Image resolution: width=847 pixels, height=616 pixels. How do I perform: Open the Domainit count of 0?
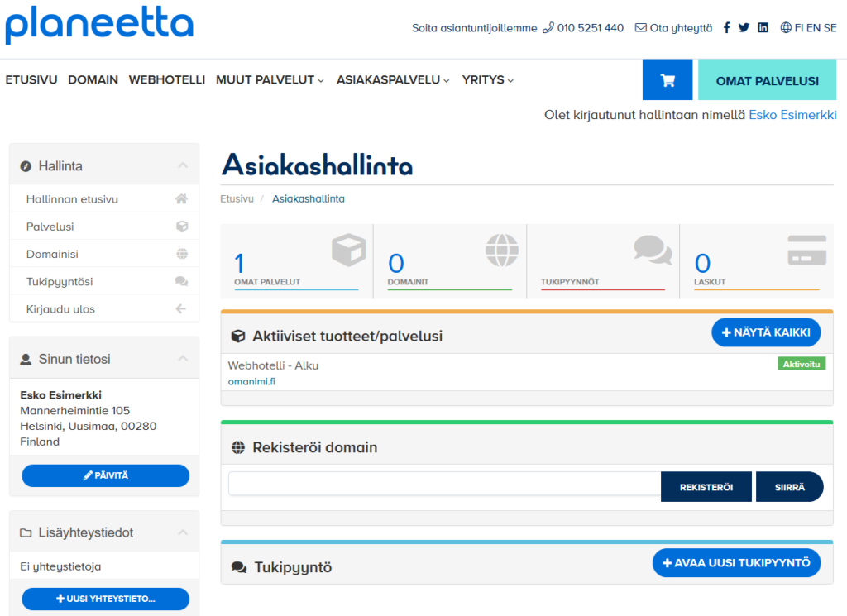(396, 264)
